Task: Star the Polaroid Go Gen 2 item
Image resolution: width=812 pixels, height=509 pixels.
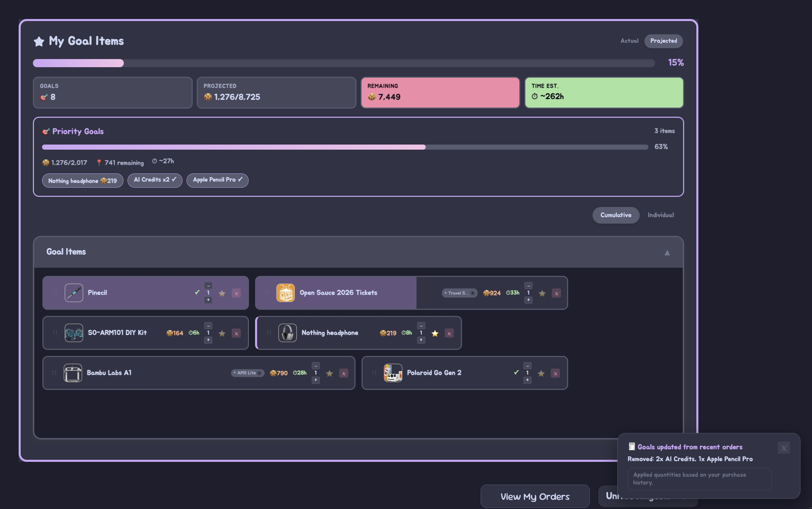Action: [541, 373]
